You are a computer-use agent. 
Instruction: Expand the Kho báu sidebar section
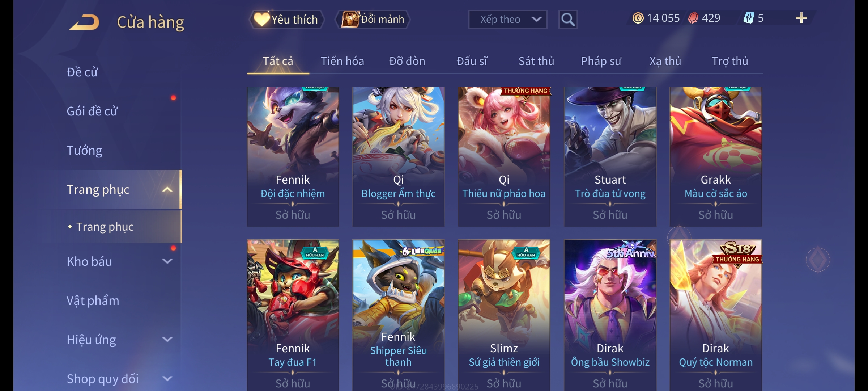(167, 261)
